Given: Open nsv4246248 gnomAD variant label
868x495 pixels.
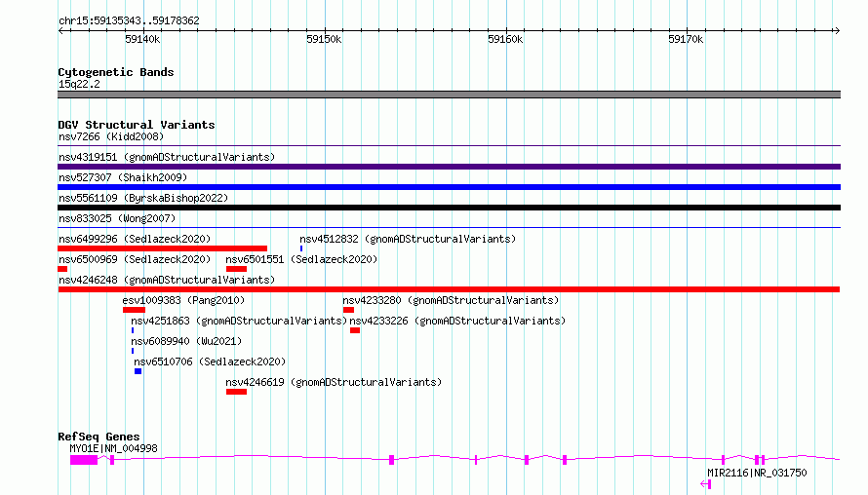Looking at the screenshot, I should (167, 280).
